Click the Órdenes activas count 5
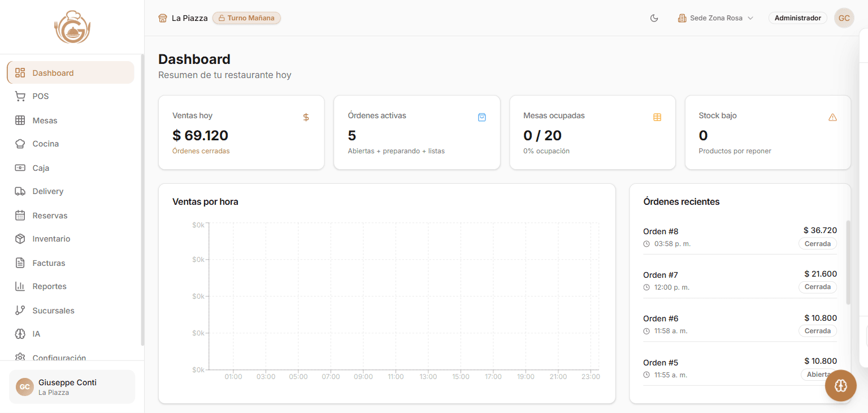The width and height of the screenshot is (868, 413). coord(352,136)
